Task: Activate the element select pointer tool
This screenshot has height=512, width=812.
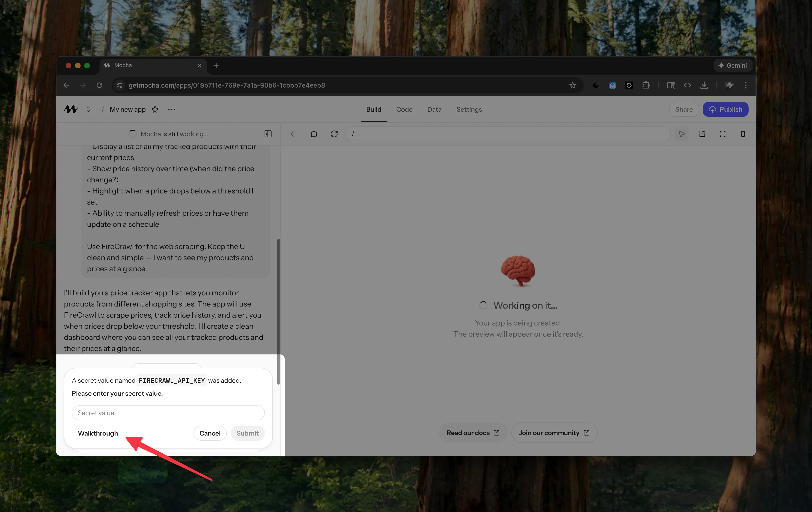Action: [x=682, y=134]
